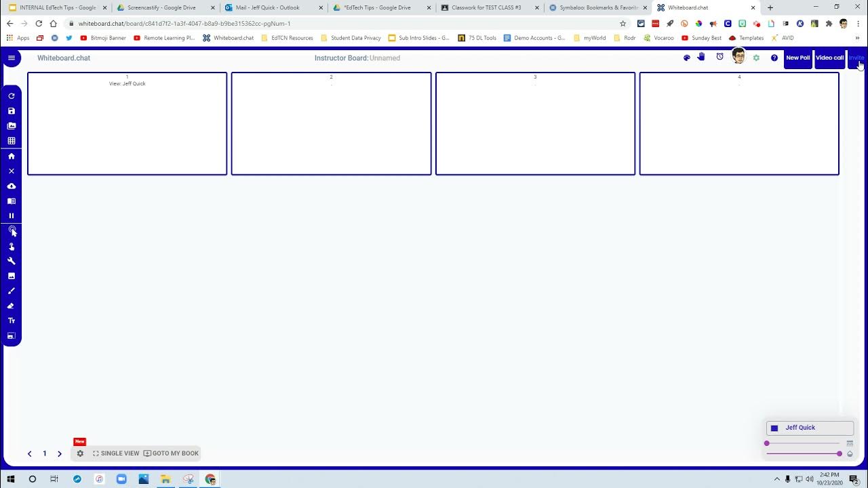
Task: Click GOTO MY BOOK
Action: tap(171, 453)
